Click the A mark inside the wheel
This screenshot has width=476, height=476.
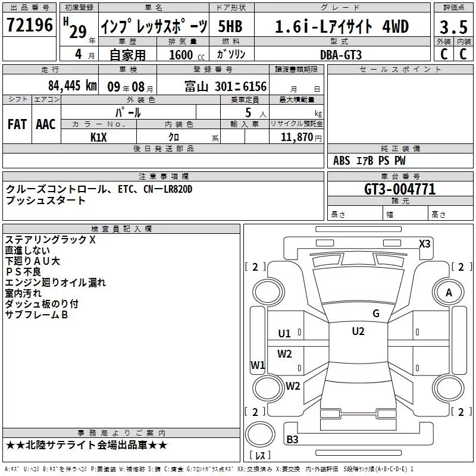tap(449, 293)
